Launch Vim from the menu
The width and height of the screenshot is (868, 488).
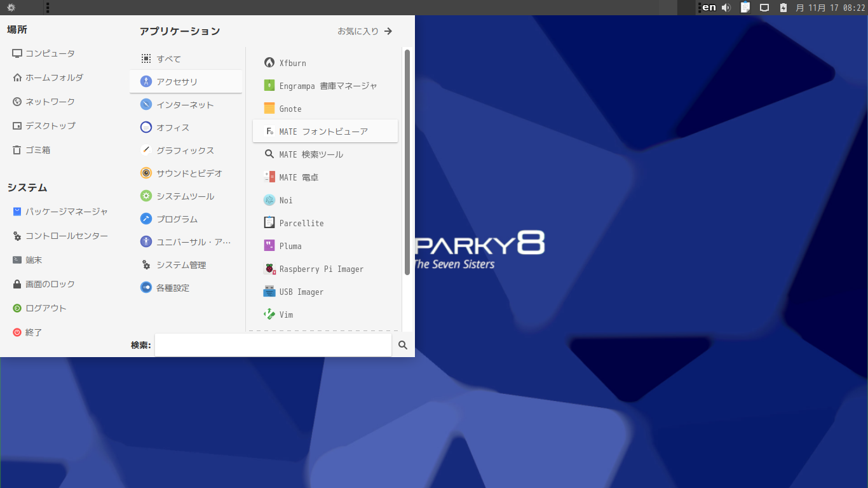click(x=325, y=315)
